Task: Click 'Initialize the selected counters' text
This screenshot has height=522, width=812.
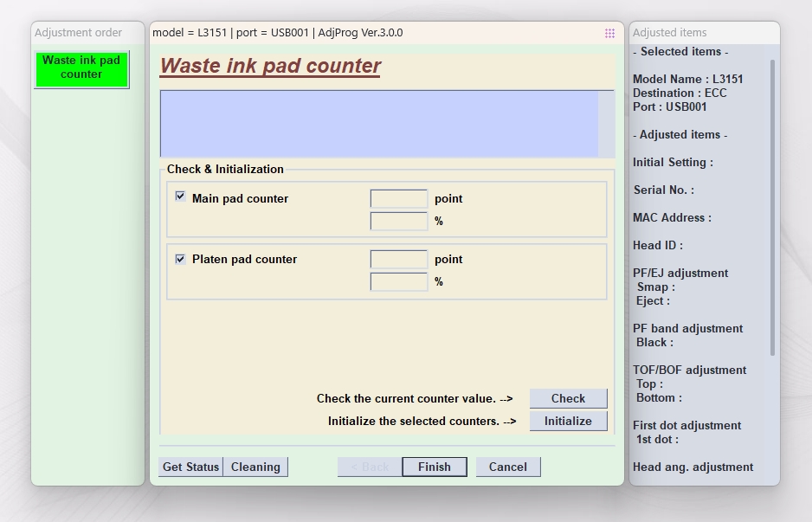Action: click(414, 422)
